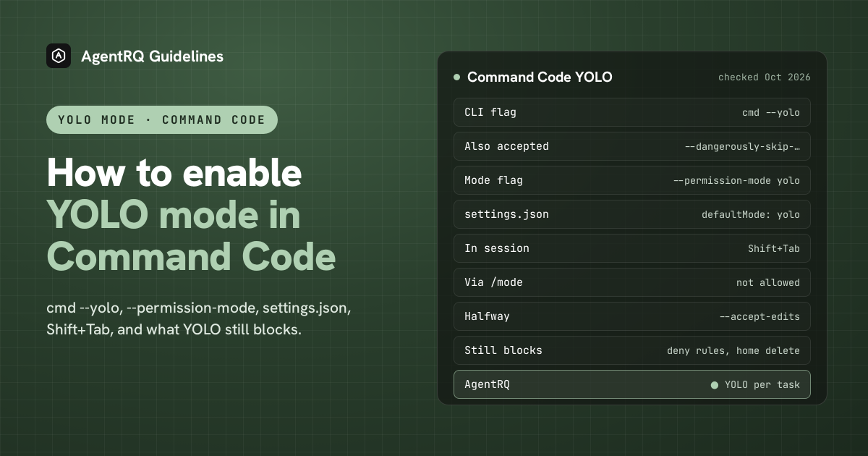Click the Command Code YOLO card title
The width and height of the screenshot is (868, 456).
pos(540,77)
